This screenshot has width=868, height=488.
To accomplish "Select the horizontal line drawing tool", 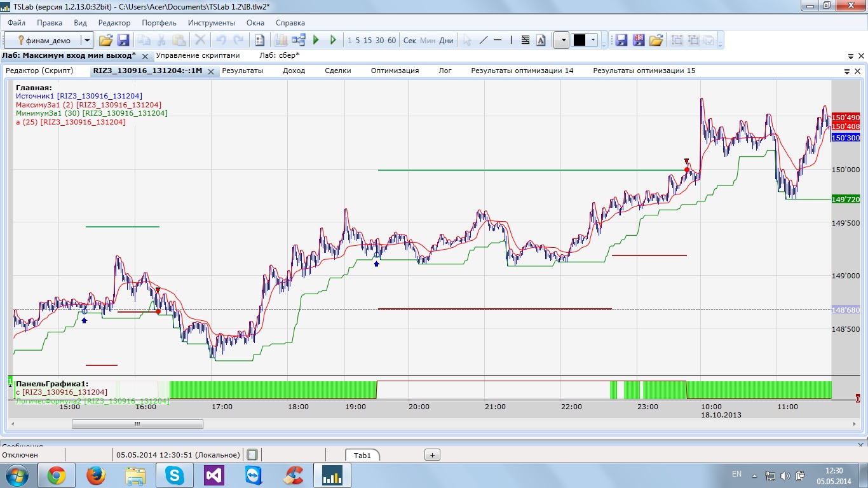I will coord(498,40).
